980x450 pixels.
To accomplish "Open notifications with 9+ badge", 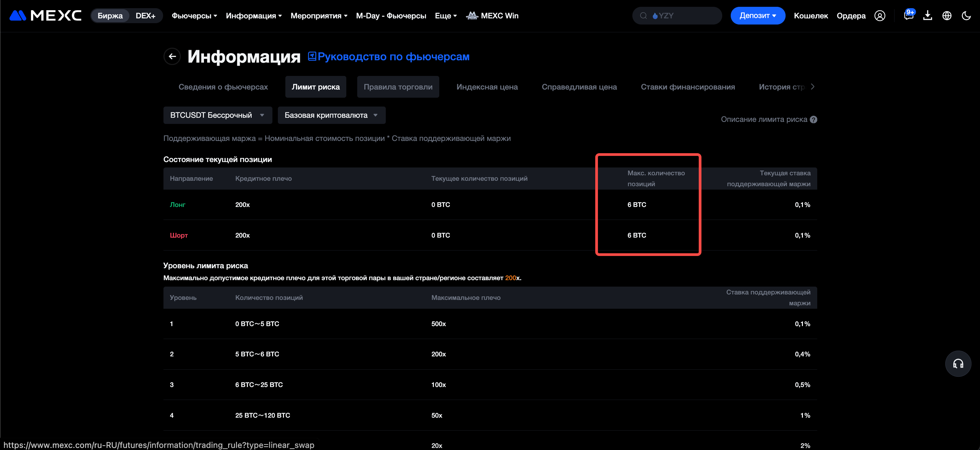I will point(909,15).
